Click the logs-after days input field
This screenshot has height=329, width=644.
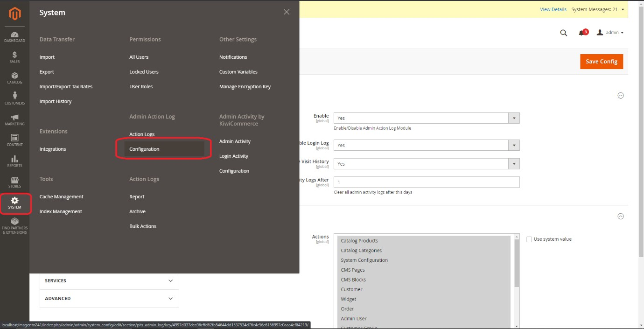point(426,182)
